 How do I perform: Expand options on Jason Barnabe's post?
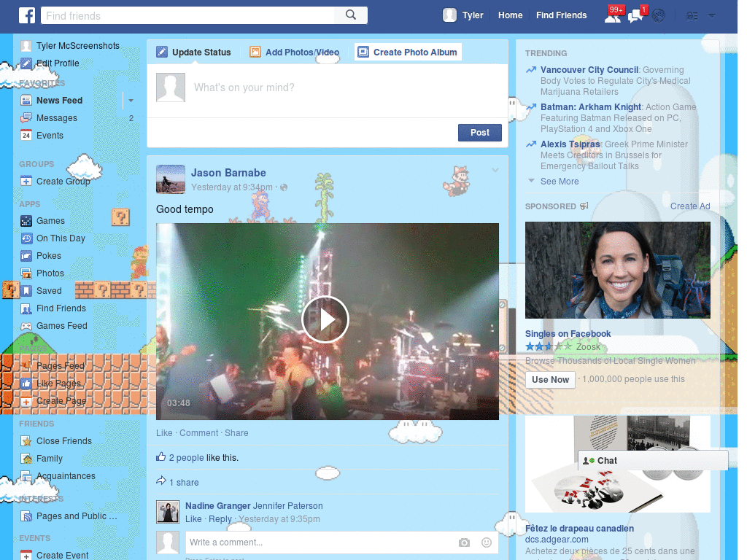point(495,169)
